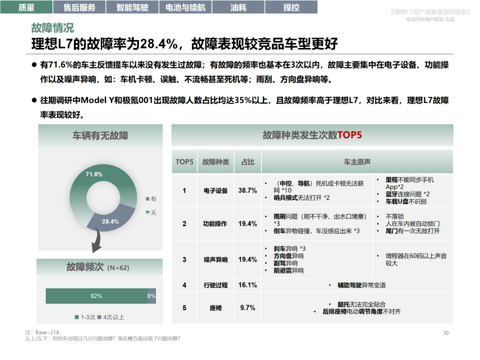Screen dimensions: 480x360
Task: Open the 售后服务 tab
Action: [79, 7]
